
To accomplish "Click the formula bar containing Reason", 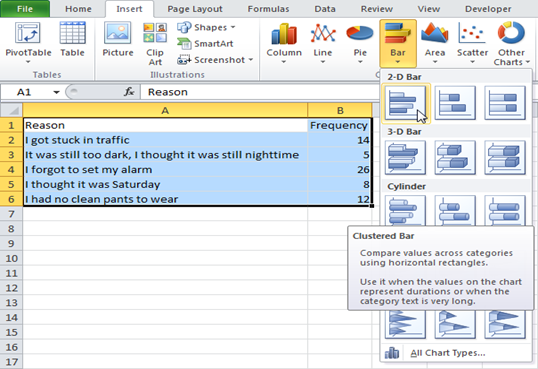I will click(259, 92).
